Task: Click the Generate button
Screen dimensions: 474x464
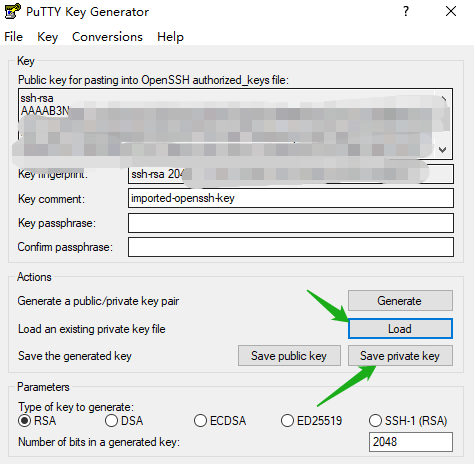Action: tap(400, 301)
